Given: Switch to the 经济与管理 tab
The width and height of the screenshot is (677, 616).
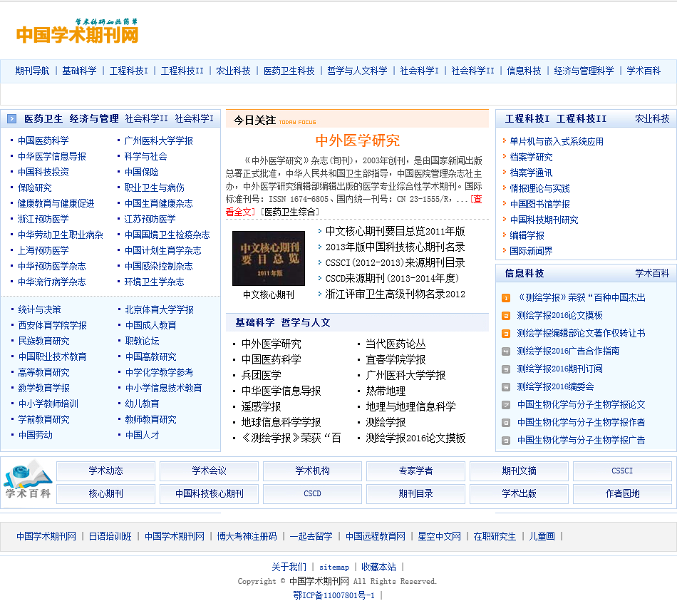Looking at the screenshot, I should [94, 119].
